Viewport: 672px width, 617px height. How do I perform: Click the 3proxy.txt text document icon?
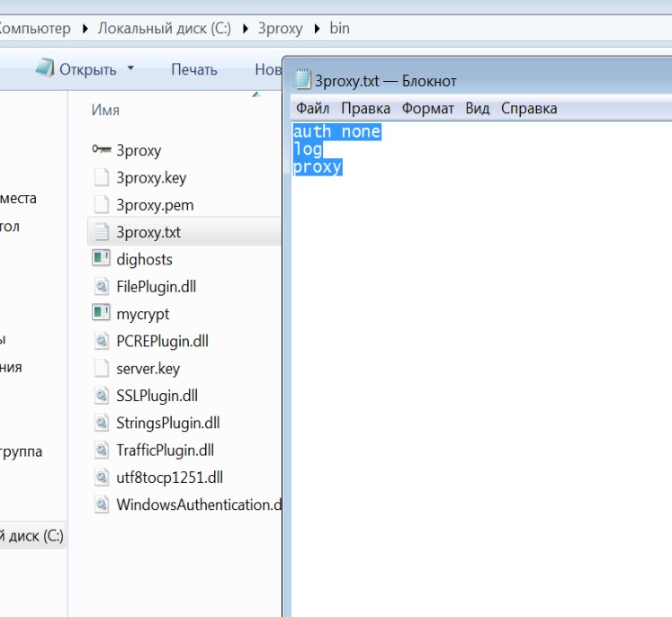[x=102, y=232]
